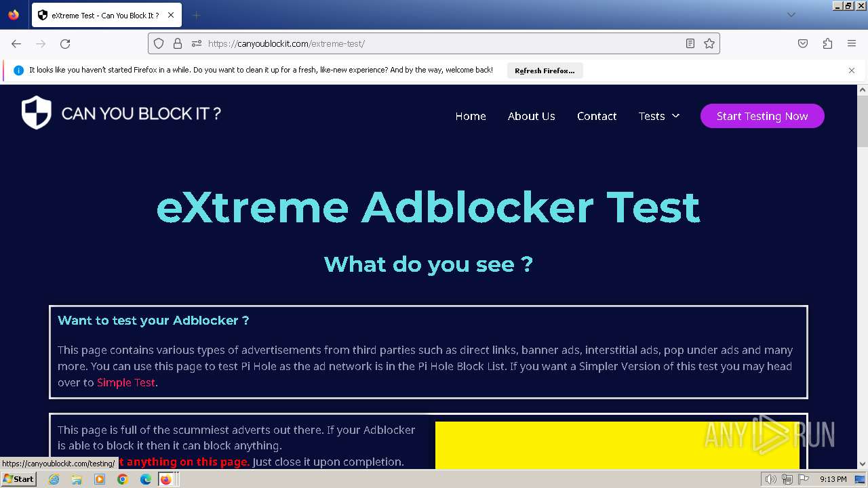The image size is (868, 488).
Task: Open the About Us nav link
Action: [x=532, y=116]
